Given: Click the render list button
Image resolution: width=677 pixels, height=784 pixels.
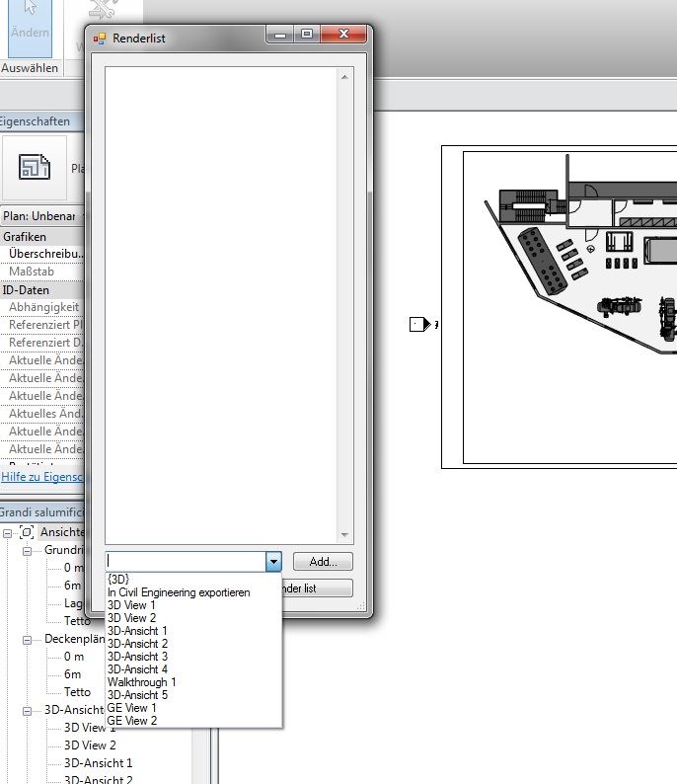Looking at the screenshot, I should (317, 588).
